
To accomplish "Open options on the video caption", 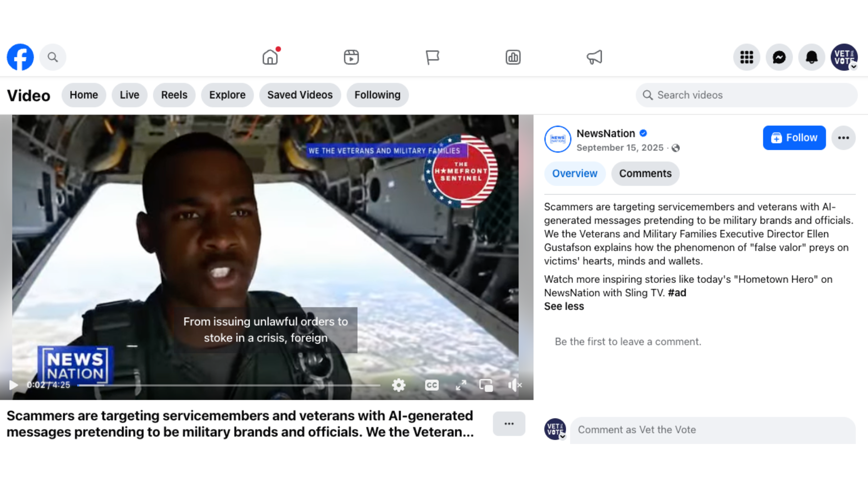I will tap(509, 423).
